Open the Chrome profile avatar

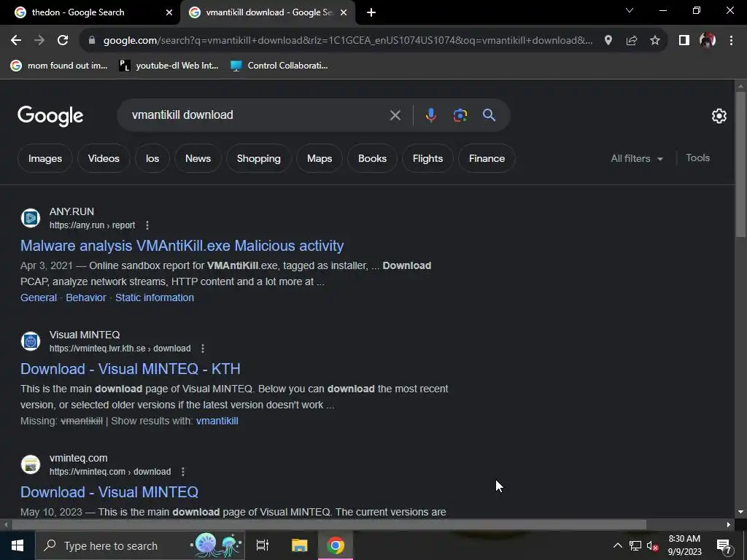708,41
